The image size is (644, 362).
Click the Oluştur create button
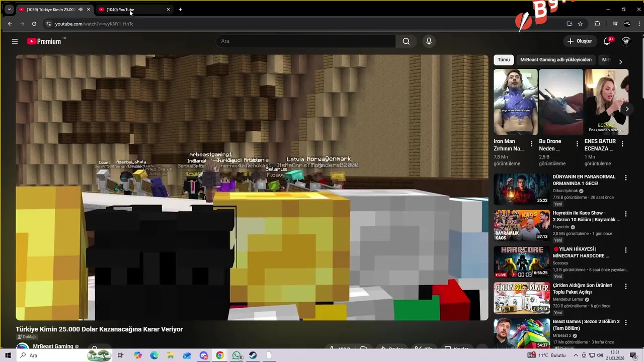pyautogui.click(x=580, y=41)
